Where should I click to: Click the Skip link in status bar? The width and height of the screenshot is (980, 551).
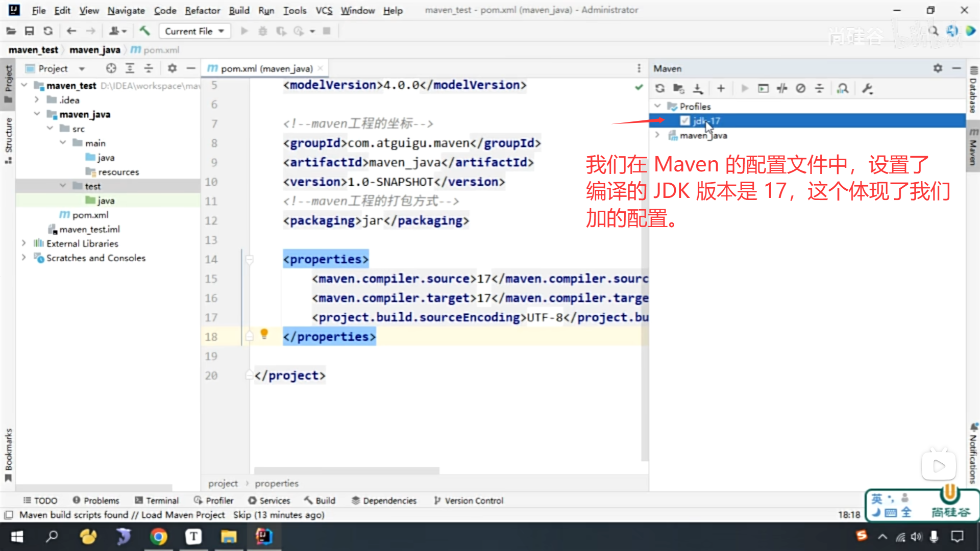click(x=241, y=515)
